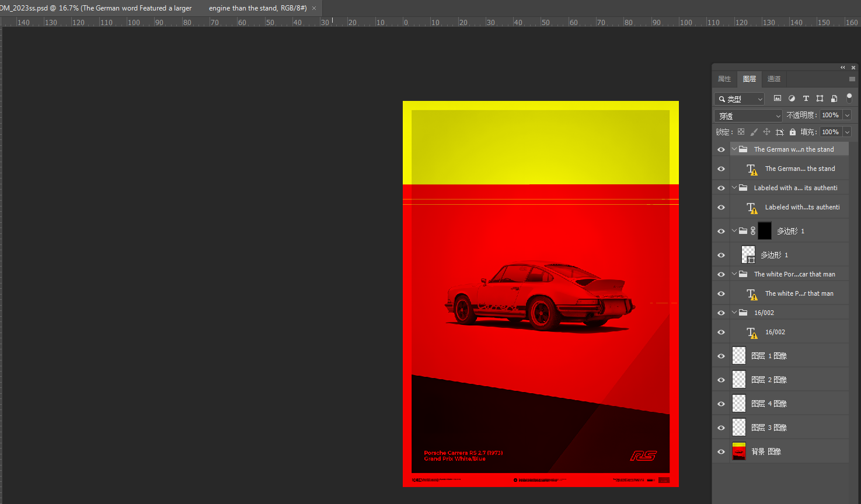Select 'The white P...r that man' layer name

[x=799, y=293]
